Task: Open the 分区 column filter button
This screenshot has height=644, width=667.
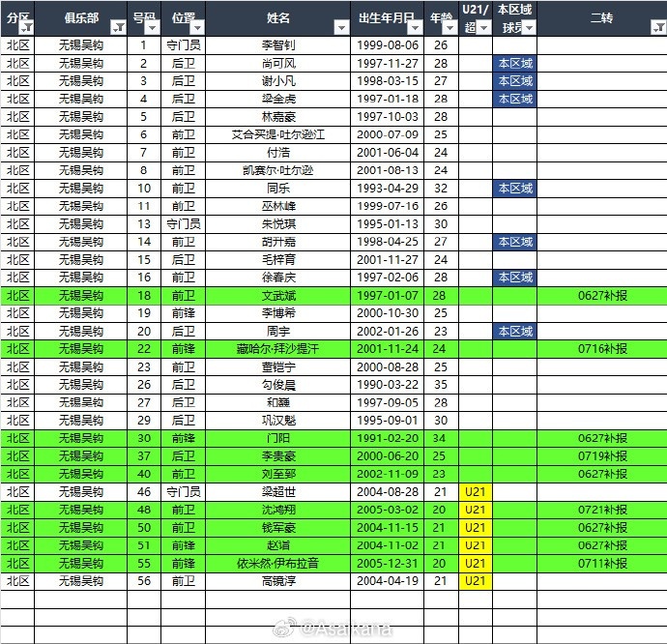Action: 26,28
